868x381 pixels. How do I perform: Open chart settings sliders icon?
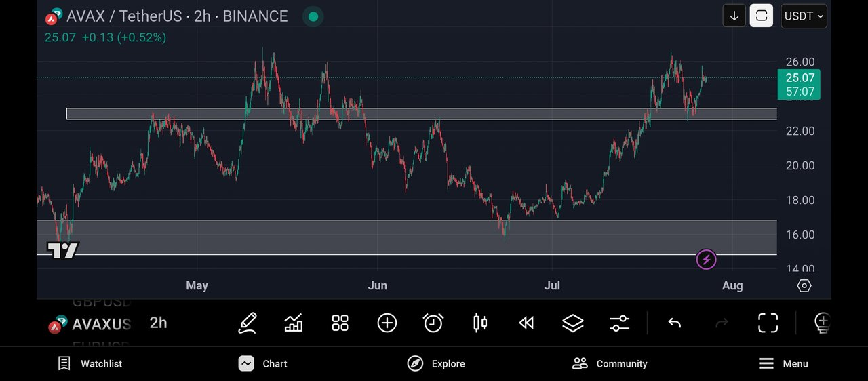click(x=619, y=323)
